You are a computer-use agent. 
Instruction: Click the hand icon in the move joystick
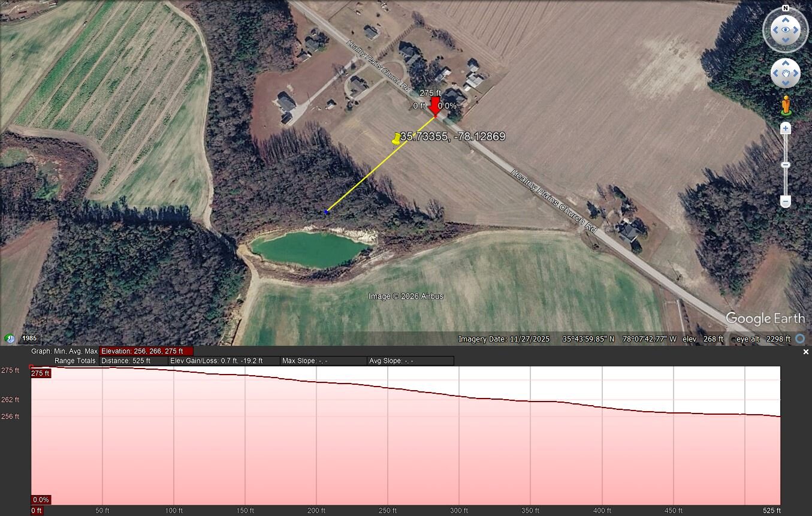(785, 74)
